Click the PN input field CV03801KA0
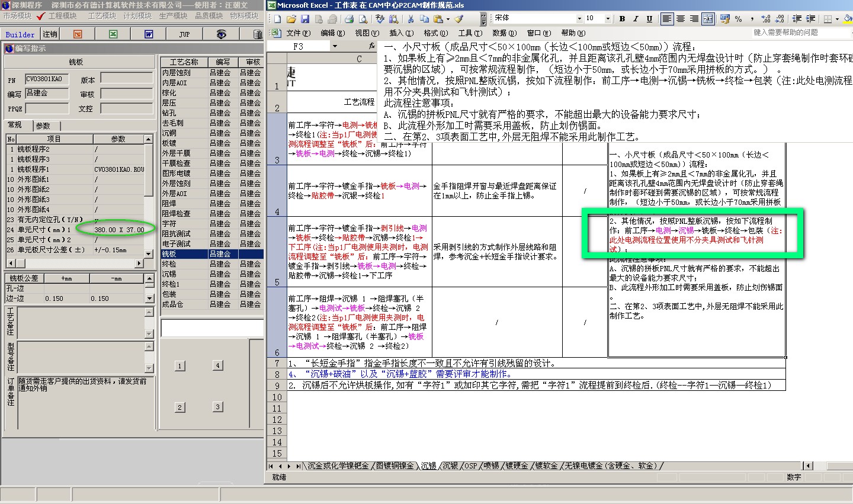 click(47, 79)
